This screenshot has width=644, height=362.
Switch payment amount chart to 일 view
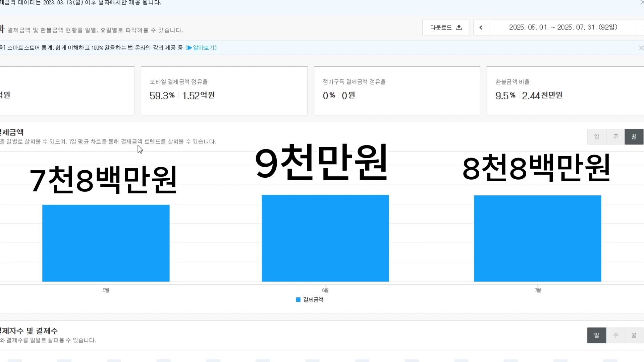click(596, 137)
